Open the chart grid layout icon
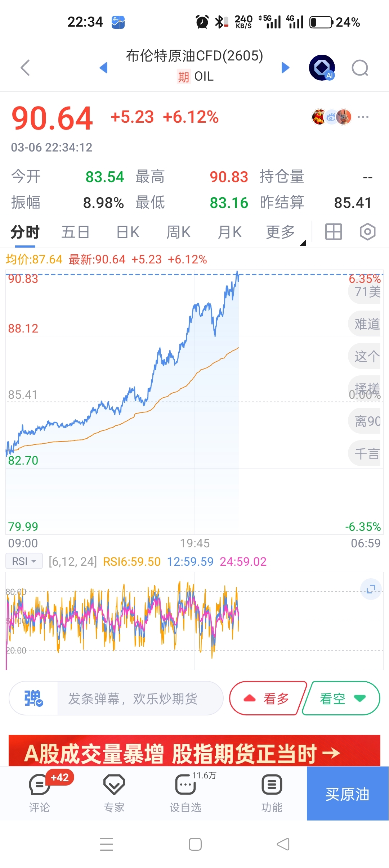Viewport: 389px width, 868px height. pos(333,232)
